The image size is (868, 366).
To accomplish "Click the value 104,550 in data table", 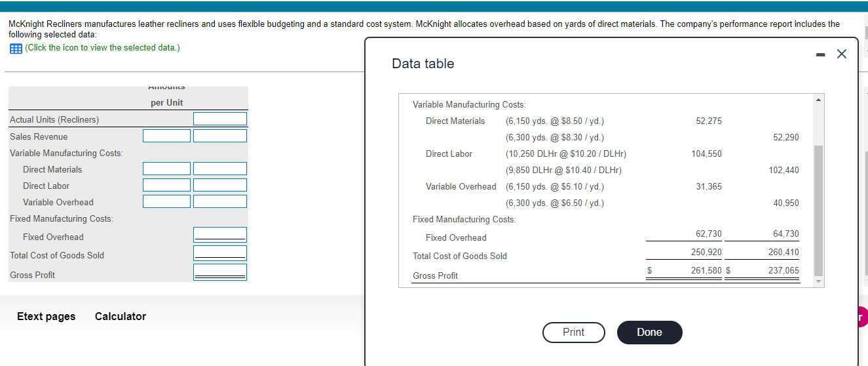I will tap(706, 153).
